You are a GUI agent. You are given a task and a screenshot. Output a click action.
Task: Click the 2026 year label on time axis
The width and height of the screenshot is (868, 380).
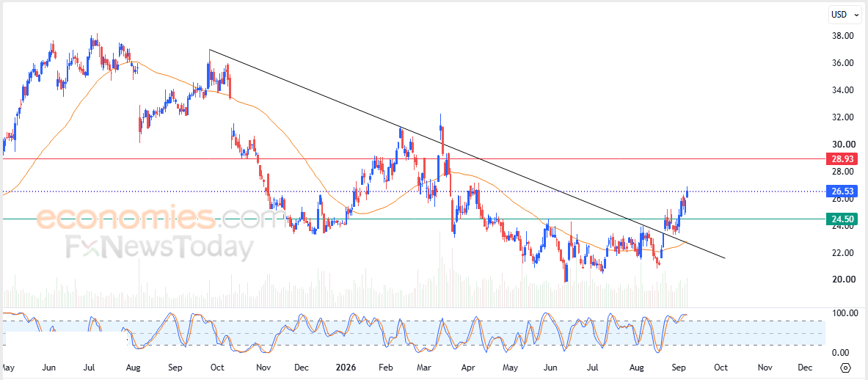click(346, 368)
